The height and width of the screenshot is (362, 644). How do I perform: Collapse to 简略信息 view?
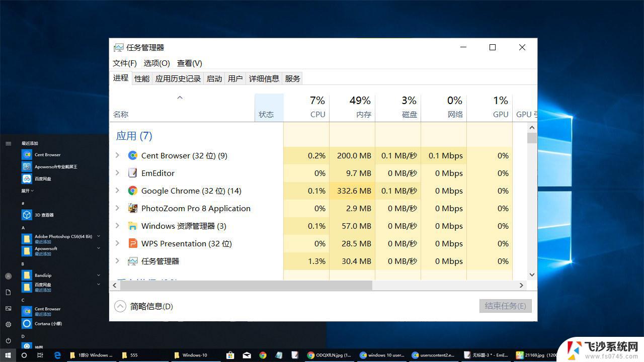(x=143, y=306)
